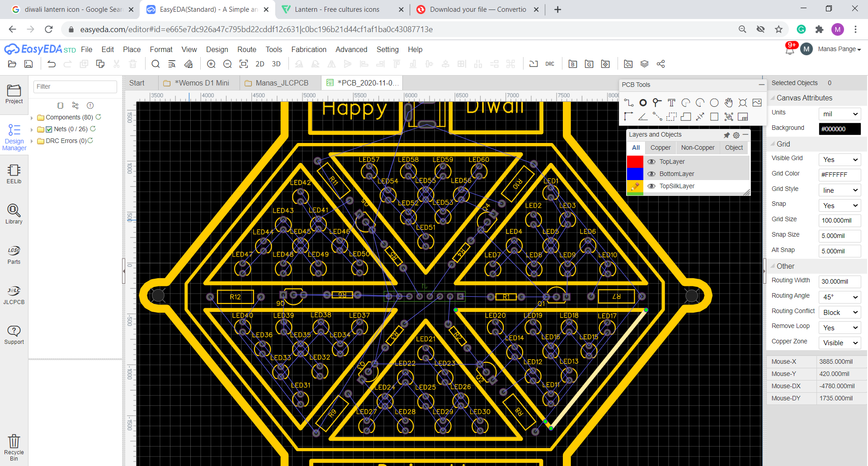Viewport: 868px width, 466px height.
Task: Open the Manas Pange account menu
Action: pos(839,49)
